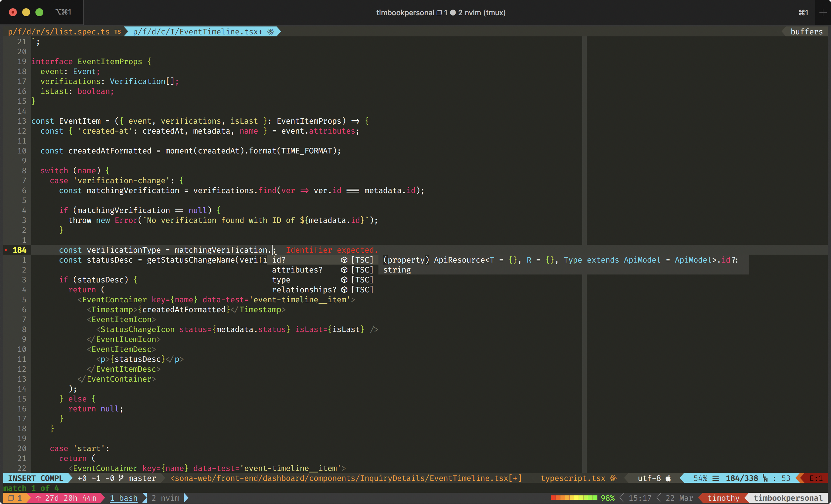Click the INSERT COMPL mode indicator
Screen dimensions: 831x504
[36, 478]
